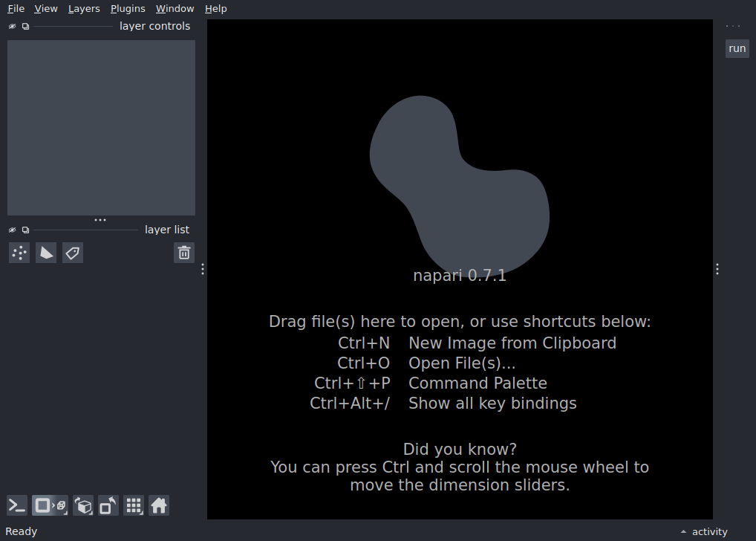
Task: Open the Help menu
Action: 215,9
